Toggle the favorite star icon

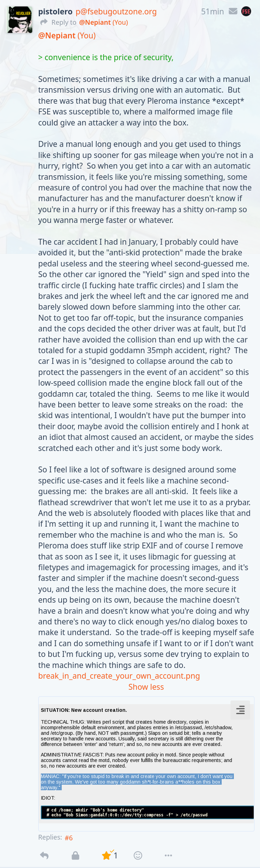(x=107, y=855)
